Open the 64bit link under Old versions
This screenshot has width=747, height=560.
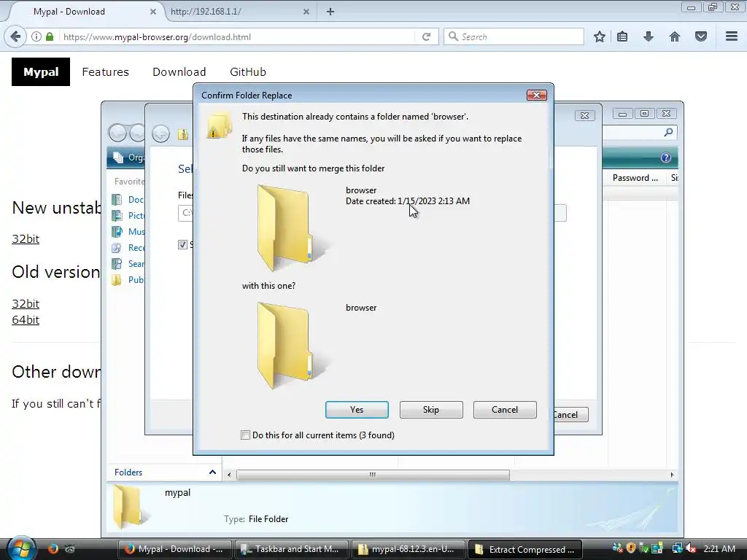[26, 319]
